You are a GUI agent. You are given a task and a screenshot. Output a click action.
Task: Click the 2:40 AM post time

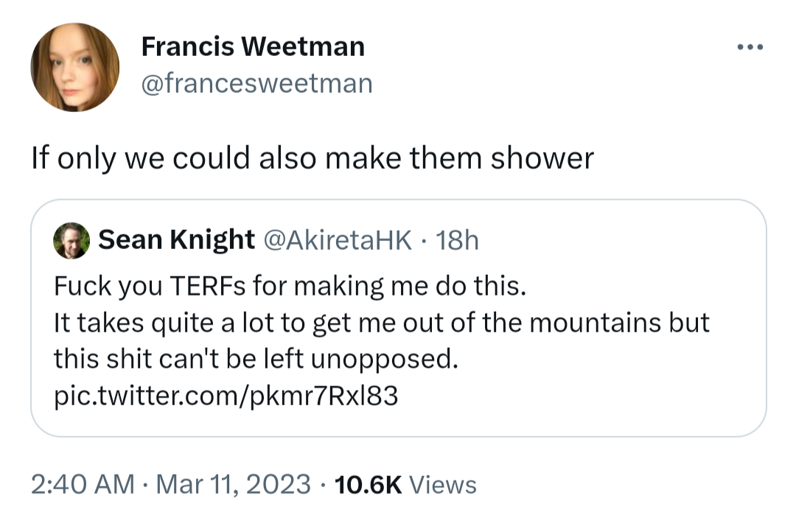tap(83, 484)
